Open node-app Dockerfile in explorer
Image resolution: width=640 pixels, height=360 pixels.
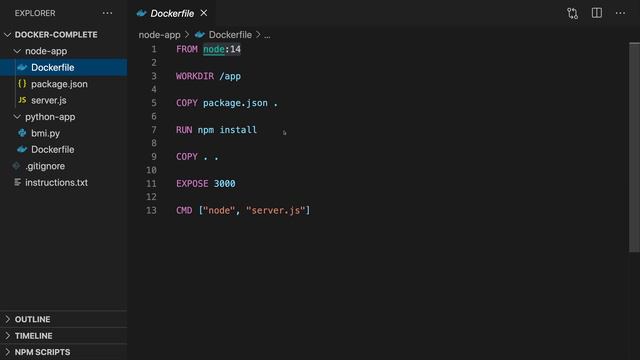[x=64, y=67]
